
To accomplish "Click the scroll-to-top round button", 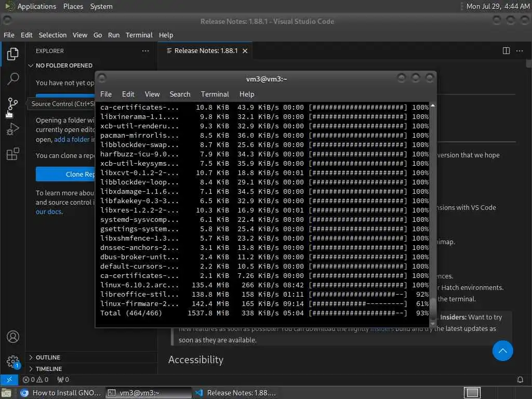I will (x=502, y=351).
